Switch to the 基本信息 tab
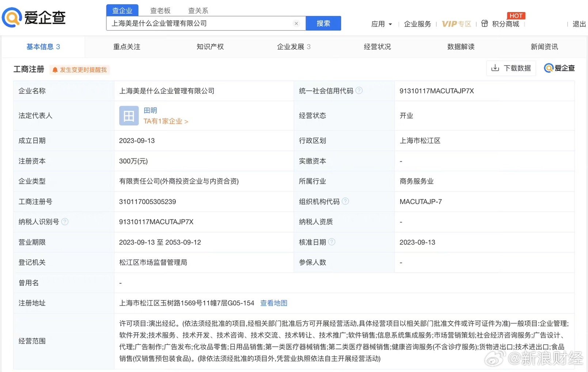Image resolution: width=588 pixels, height=372 pixels. [43, 47]
